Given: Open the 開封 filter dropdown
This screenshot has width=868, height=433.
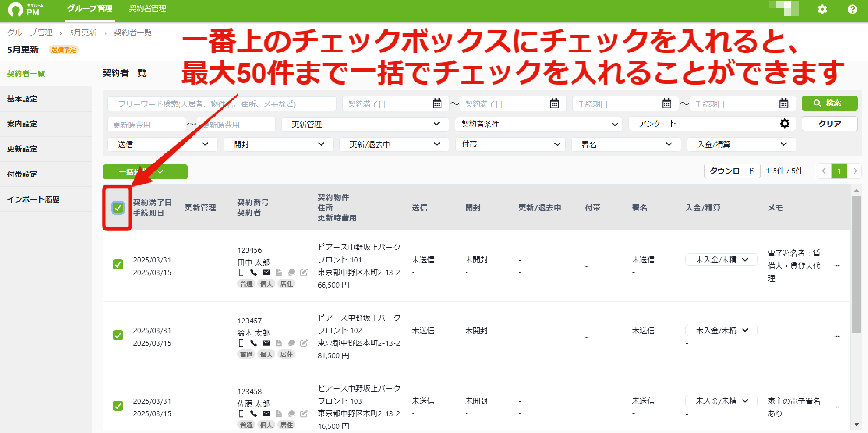Looking at the screenshot, I should [278, 144].
